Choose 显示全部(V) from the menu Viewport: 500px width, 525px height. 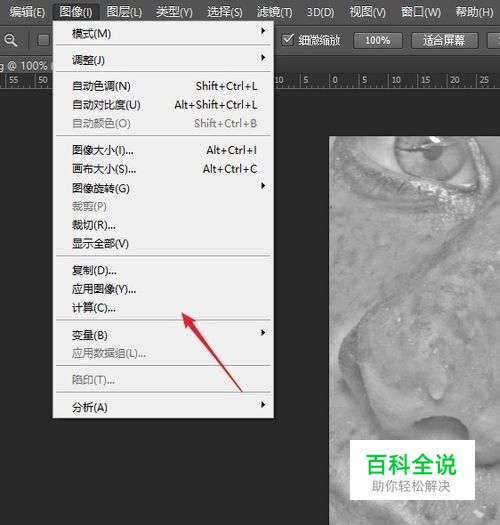click(x=163, y=243)
